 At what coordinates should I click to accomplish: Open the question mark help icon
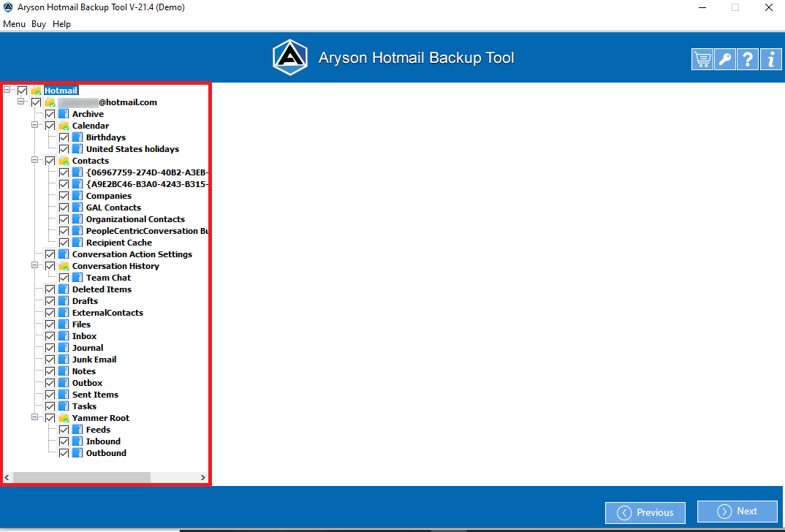tap(748, 59)
